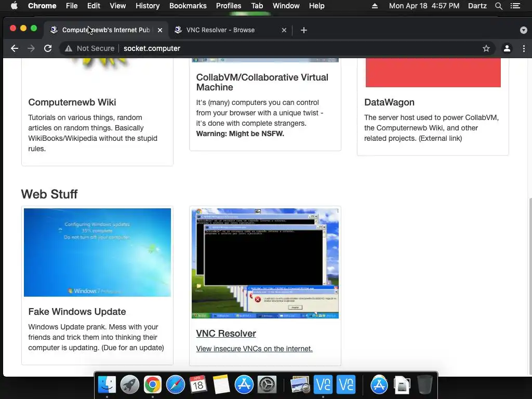
Task: Open the second VNC Viewer icon in Dock
Action: tap(345, 385)
